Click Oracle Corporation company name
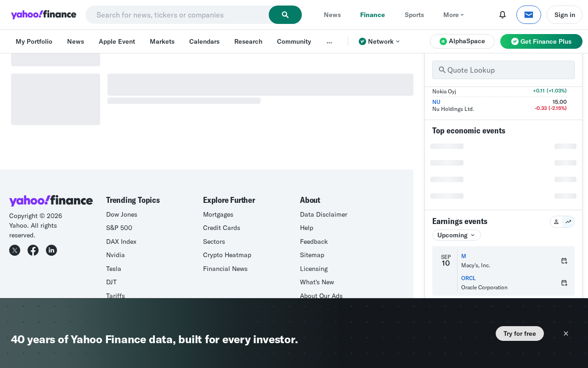The width and height of the screenshot is (588, 368). pos(484,287)
